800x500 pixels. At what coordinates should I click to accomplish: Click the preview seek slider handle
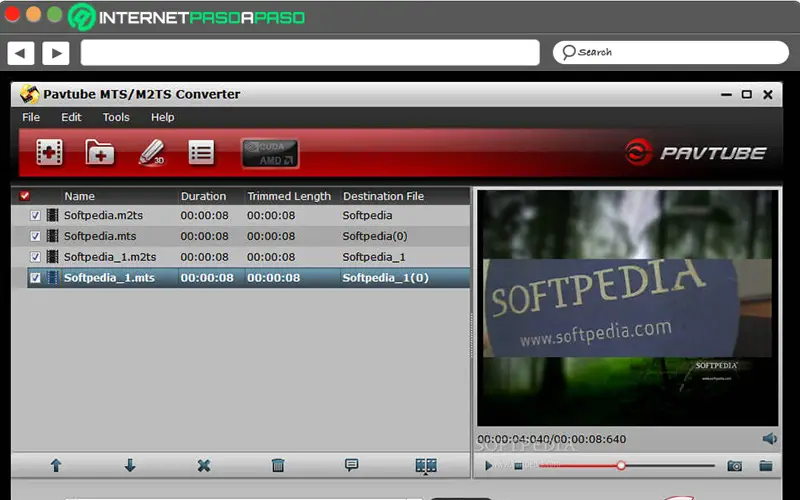pyautogui.click(x=621, y=465)
